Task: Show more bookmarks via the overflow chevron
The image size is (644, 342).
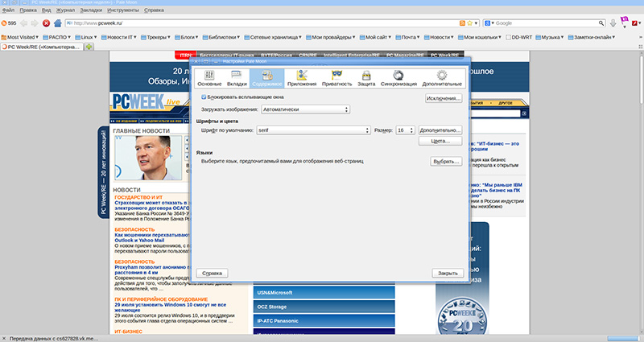Action: click(x=641, y=37)
